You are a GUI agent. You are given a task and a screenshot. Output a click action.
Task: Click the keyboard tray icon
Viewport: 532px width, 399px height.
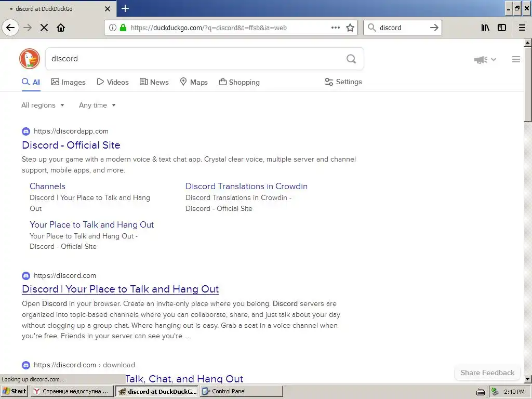coord(481,392)
